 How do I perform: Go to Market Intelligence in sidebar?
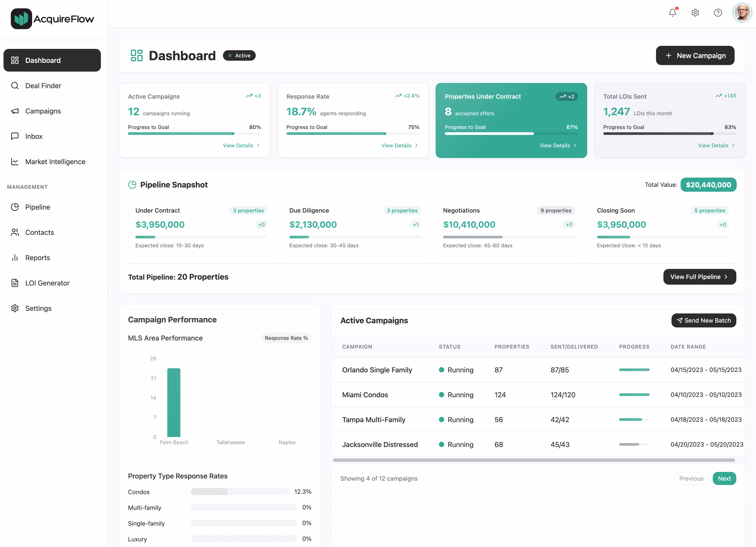pos(55,162)
